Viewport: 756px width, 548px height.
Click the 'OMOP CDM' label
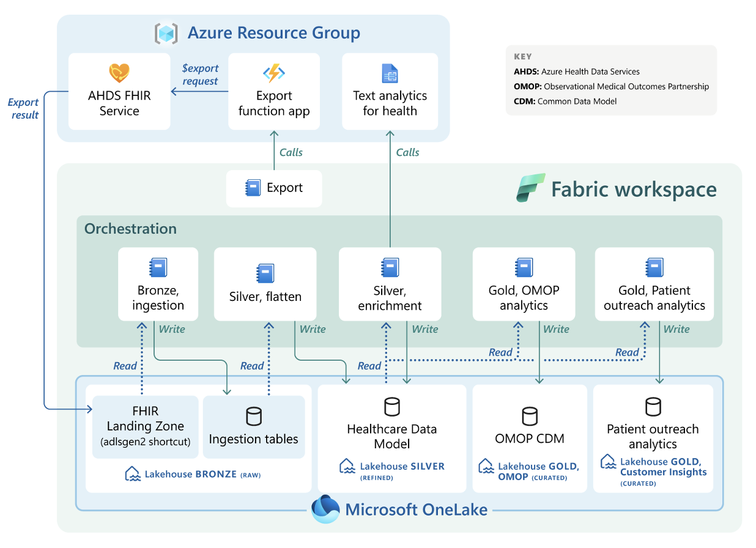coord(530,439)
